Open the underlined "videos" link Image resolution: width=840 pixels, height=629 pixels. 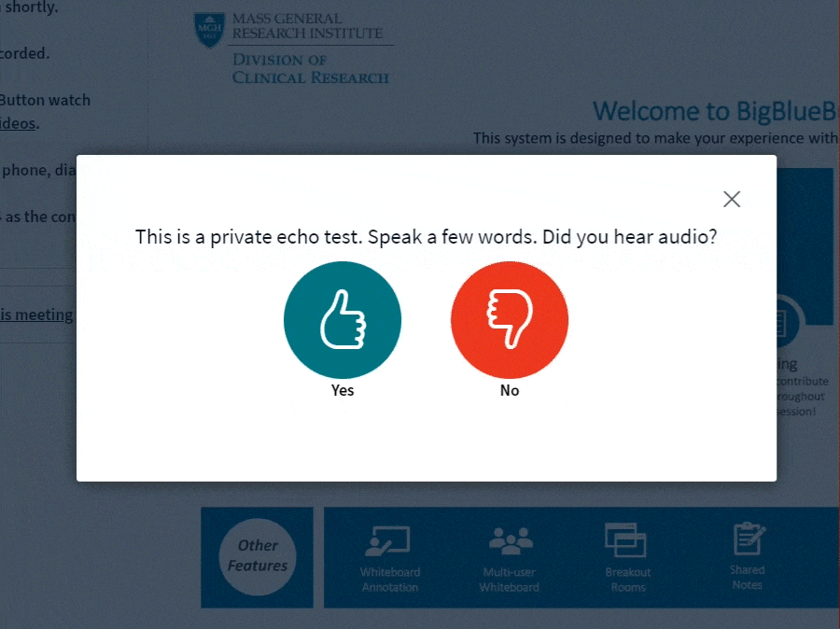[x=19, y=123]
